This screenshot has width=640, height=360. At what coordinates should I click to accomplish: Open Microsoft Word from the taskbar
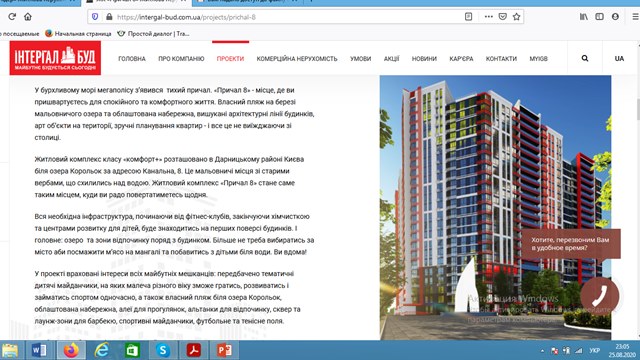click(40, 350)
